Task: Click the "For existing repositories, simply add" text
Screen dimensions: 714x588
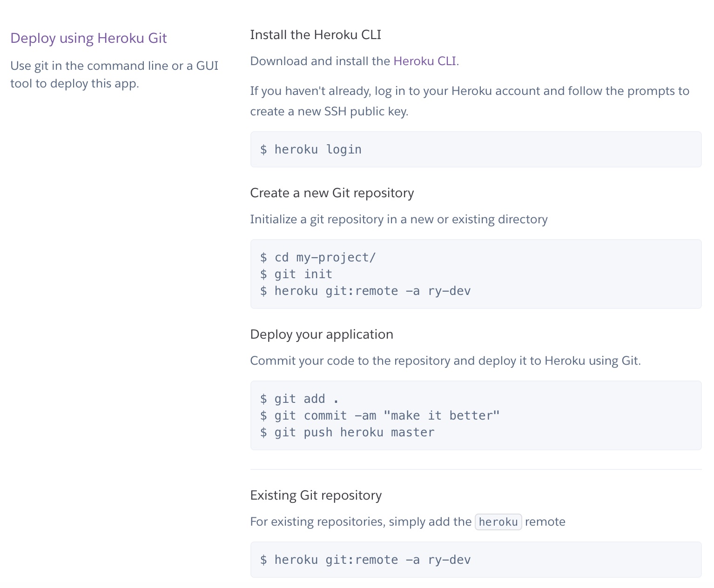Action: click(x=361, y=522)
